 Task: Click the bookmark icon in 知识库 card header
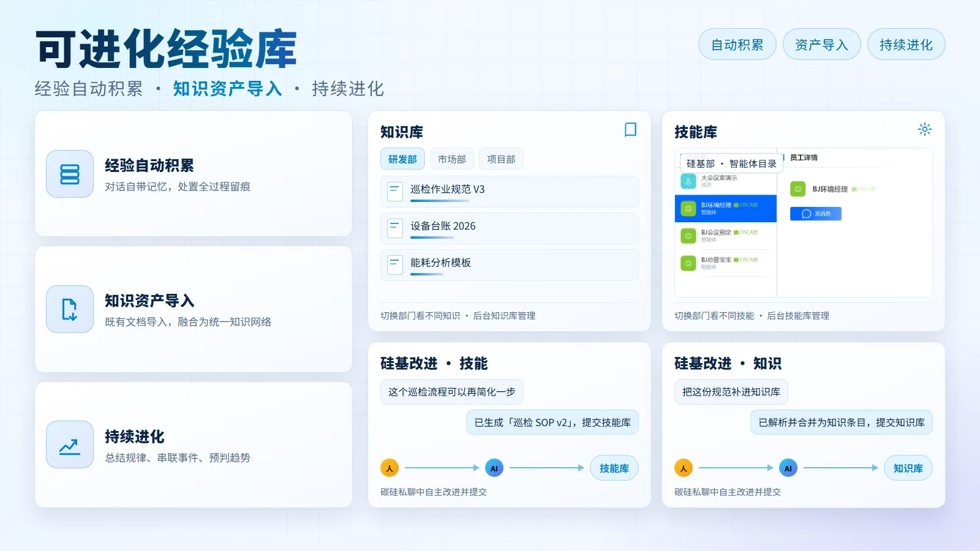tap(630, 130)
